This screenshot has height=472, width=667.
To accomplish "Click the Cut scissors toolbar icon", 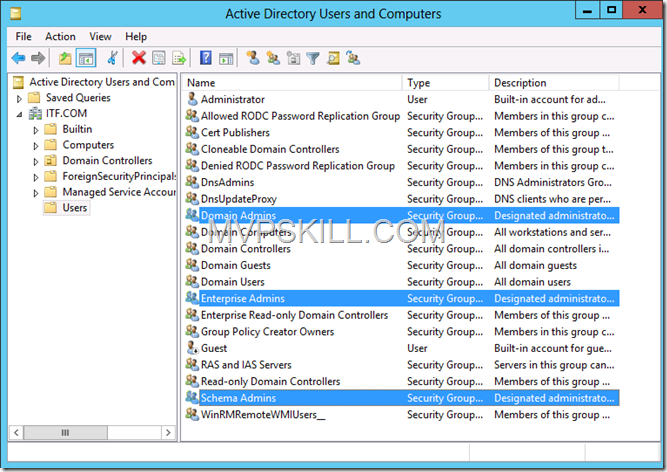I will point(113,58).
